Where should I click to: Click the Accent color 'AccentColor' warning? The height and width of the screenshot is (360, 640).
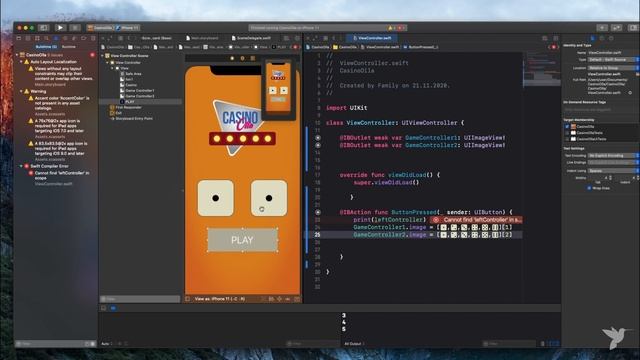pyautogui.click(x=59, y=103)
